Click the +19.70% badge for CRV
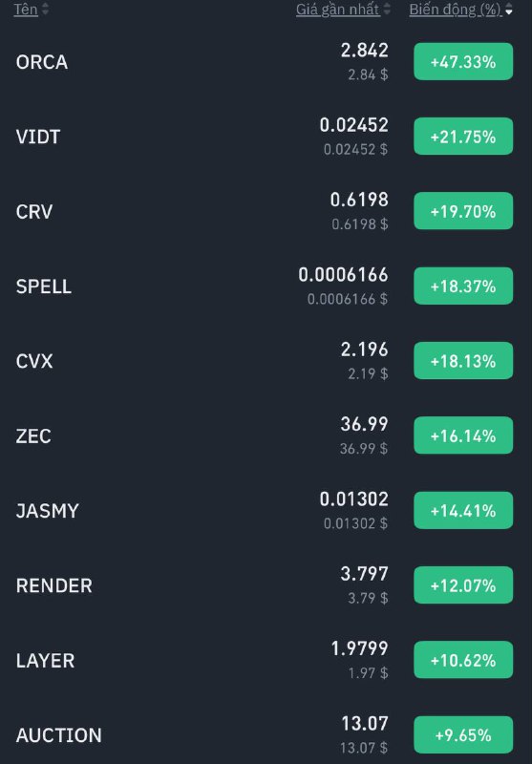 click(x=463, y=211)
